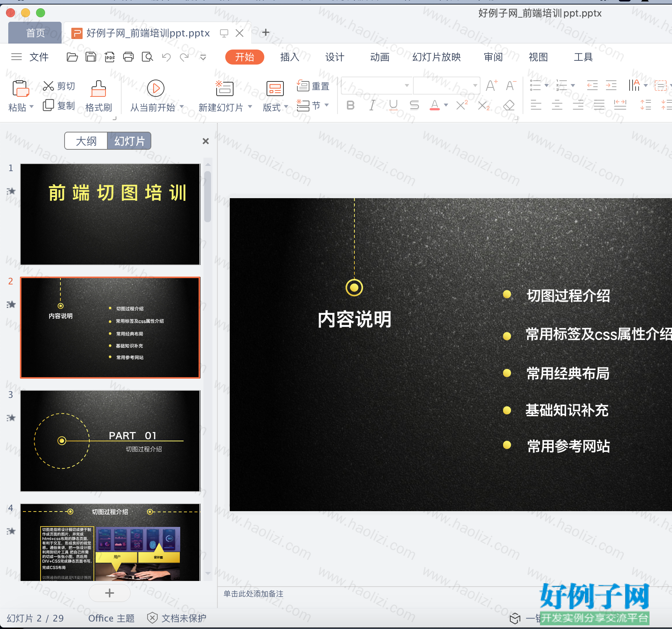
Task: Click 文档未保护 in status bar
Action: 177,618
